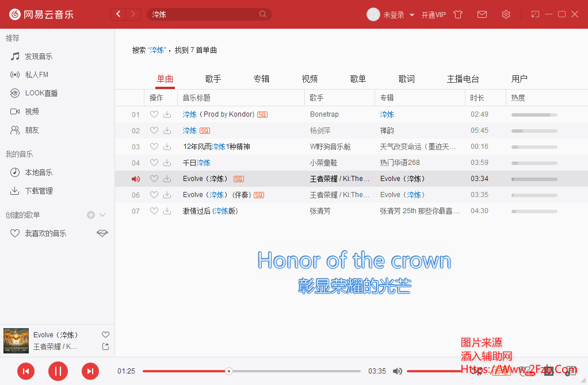Screen dimensions: 588x385
Task: Mute audio with the speaker icon
Action: point(397,371)
